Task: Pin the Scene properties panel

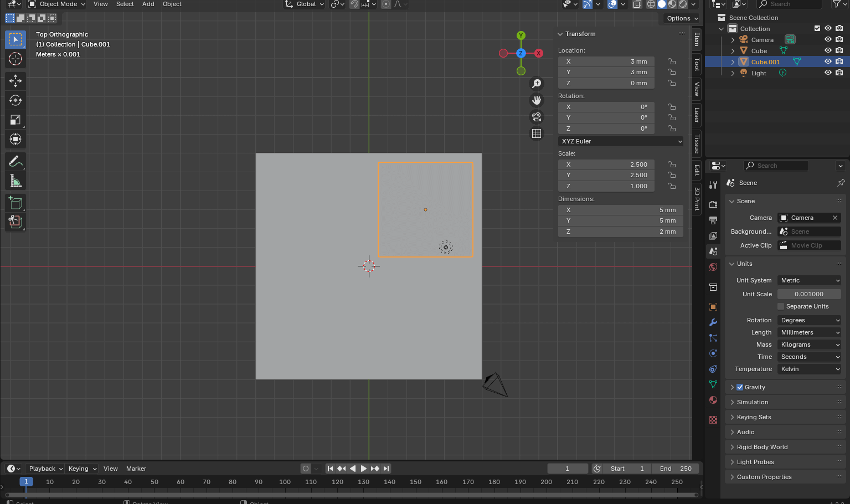Action: pyautogui.click(x=841, y=183)
